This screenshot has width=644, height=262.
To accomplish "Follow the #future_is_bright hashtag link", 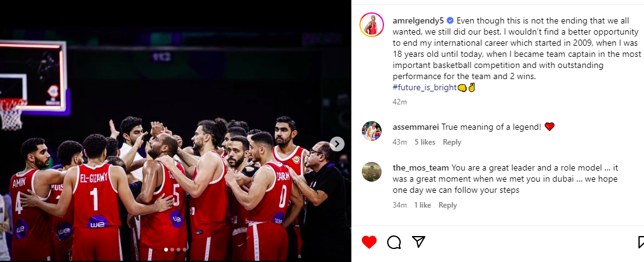I will [x=425, y=87].
